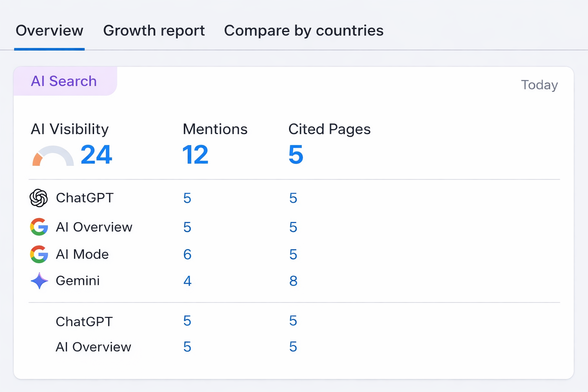Select the AI Search label tab

pyautogui.click(x=65, y=81)
